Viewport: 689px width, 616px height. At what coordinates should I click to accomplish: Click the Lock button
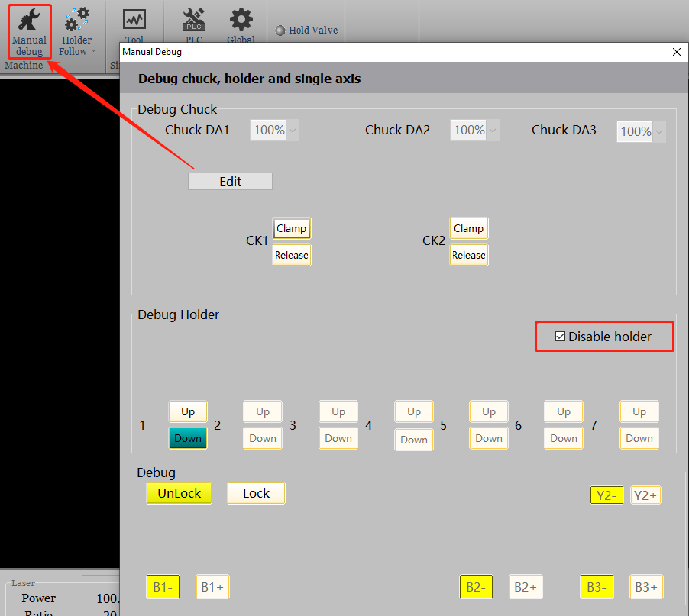tap(256, 493)
